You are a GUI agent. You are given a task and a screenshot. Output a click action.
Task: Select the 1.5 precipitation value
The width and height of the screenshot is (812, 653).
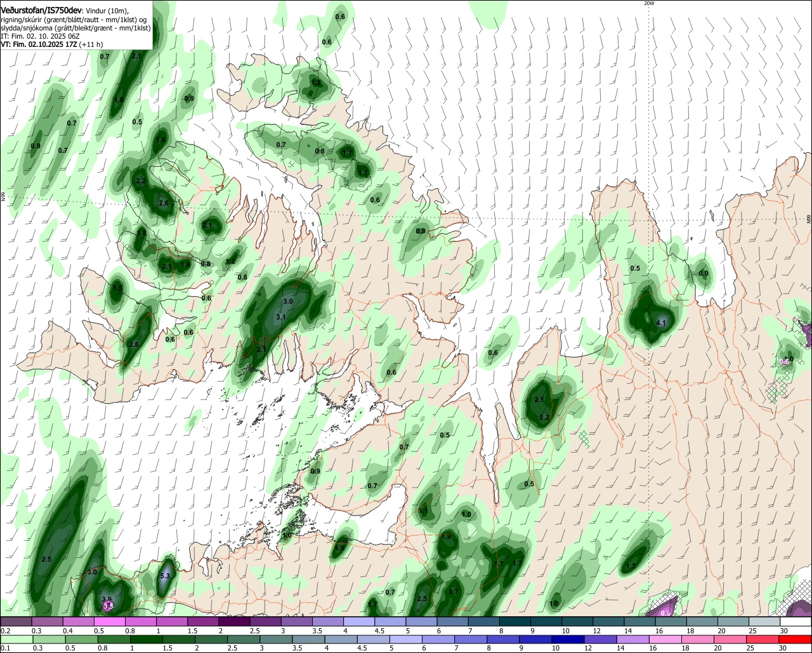click(117, 288)
